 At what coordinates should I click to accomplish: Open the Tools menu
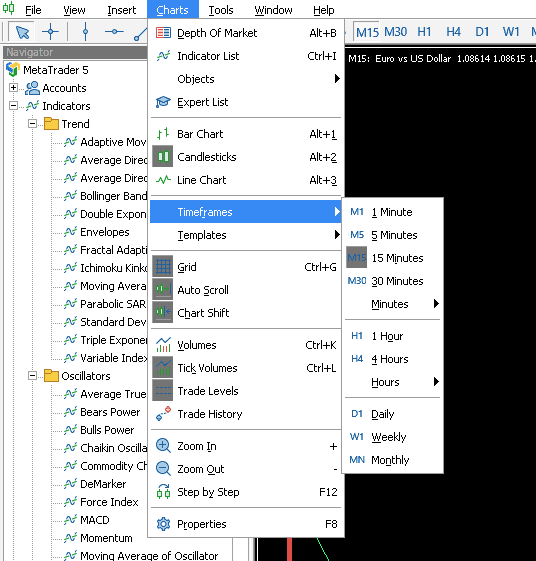click(221, 10)
